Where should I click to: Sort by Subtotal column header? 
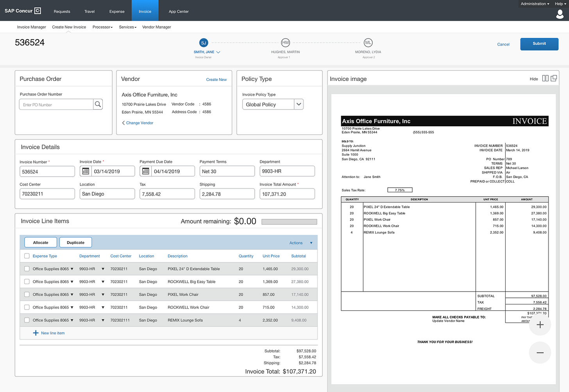(299, 256)
